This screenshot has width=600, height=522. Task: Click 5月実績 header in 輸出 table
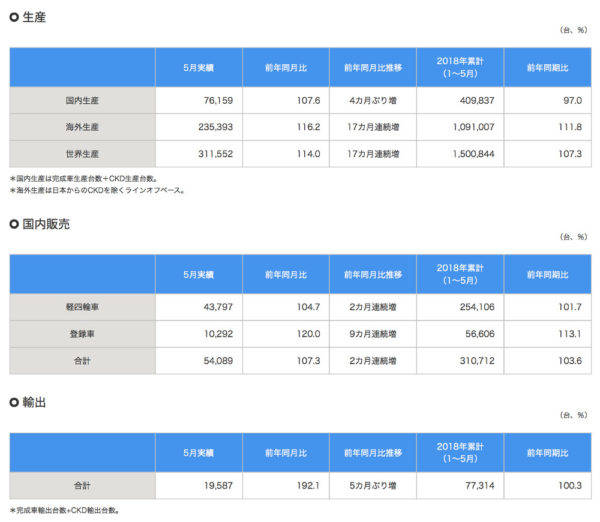(199, 453)
